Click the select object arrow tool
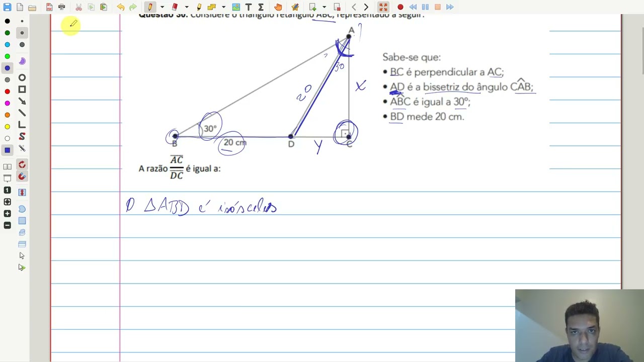 click(22, 256)
